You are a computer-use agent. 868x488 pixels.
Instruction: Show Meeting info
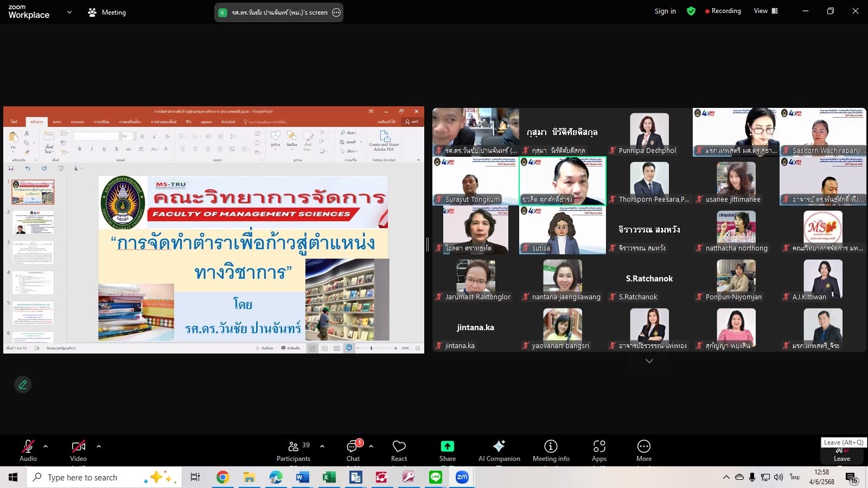pyautogui.click(x=551, y=451)
